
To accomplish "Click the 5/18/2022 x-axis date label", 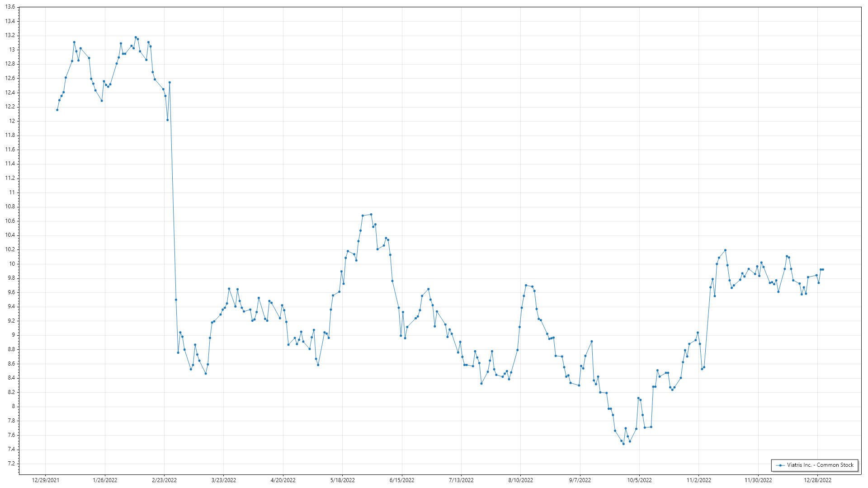I will [x=342, y=480].
